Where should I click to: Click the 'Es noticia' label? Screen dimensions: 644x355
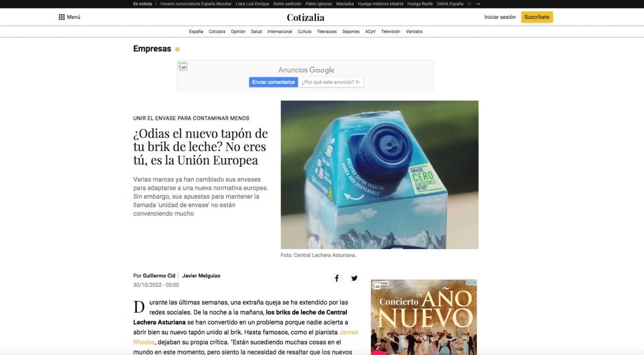(142, 4)
